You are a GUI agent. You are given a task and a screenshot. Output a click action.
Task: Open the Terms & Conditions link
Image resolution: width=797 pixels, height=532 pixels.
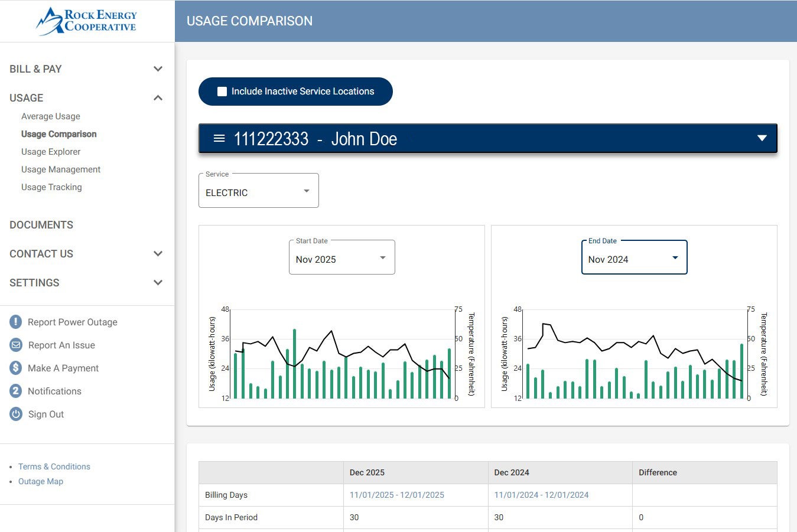[x=54, y=466]
